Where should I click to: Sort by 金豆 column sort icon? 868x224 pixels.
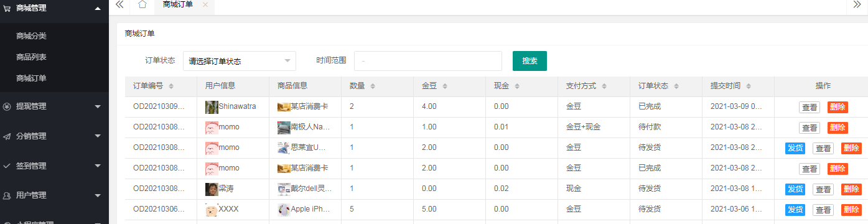point(445,86)
